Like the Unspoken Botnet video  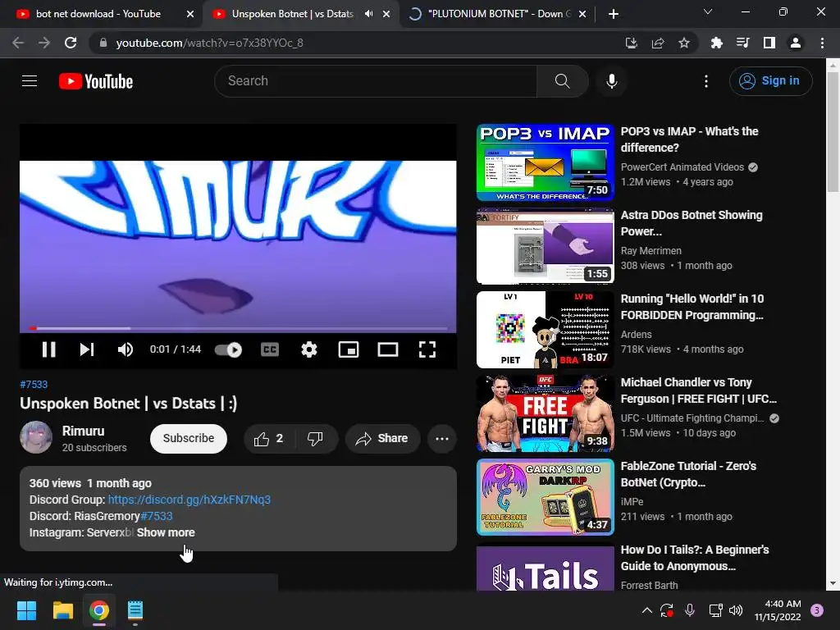pyautogui.click(x=269, y=439)
